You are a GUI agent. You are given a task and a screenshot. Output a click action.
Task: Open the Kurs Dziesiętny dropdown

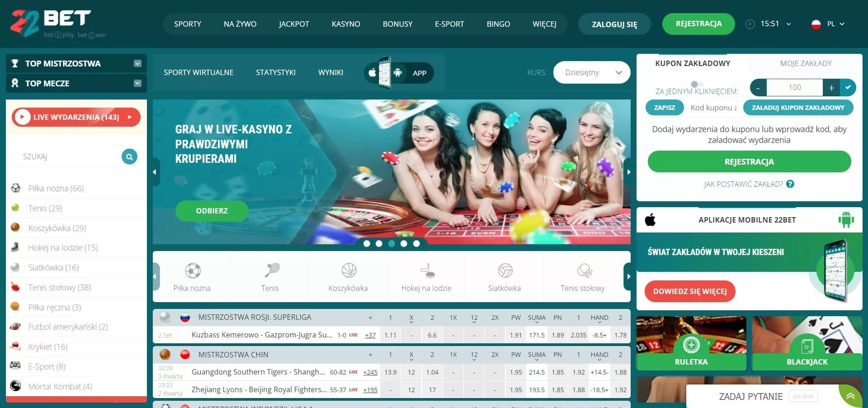[x=592, y=72]
